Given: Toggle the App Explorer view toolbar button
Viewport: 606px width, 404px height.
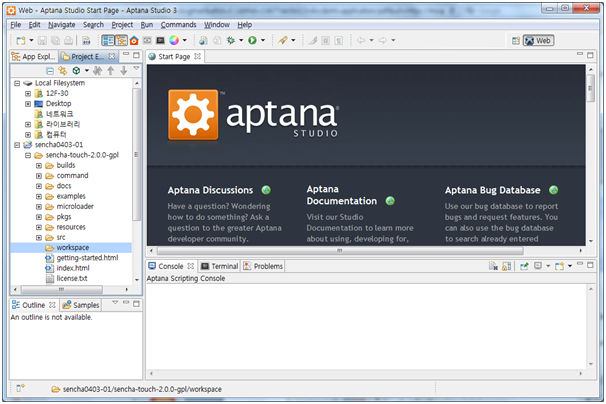Looking at the screenshot, I should tap(108, 40).
